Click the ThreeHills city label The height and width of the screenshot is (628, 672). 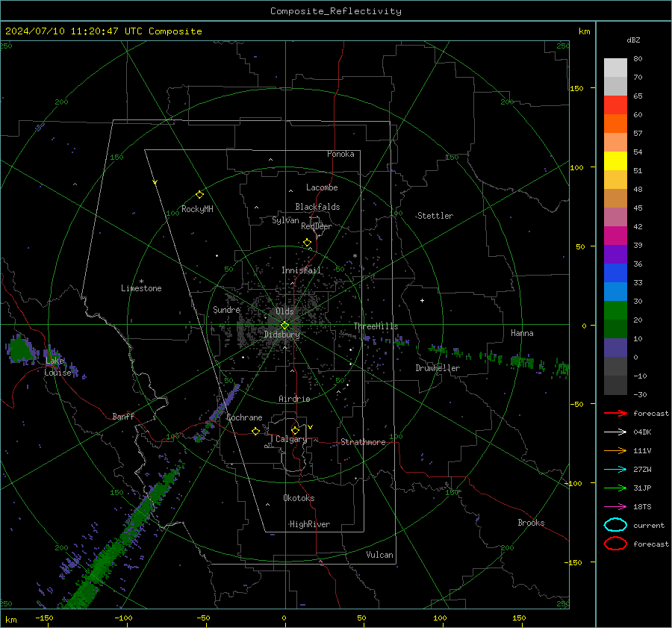(x=376, y=326)
